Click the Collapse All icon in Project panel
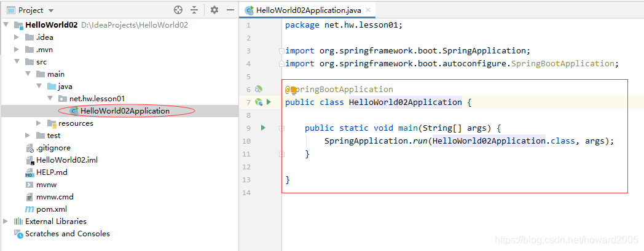Screen dimensions: 644x251 pyautogui.click(x=194, y=10)
